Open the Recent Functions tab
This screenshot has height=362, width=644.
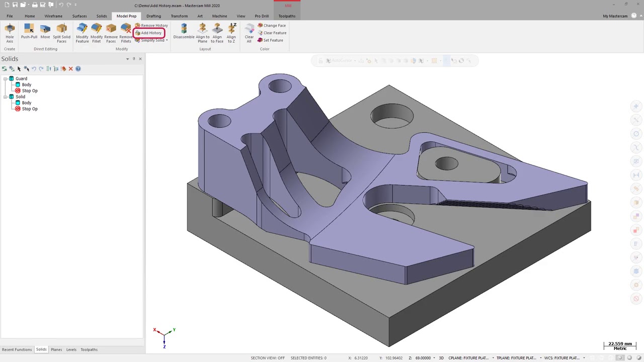click(x=17, y=349)
